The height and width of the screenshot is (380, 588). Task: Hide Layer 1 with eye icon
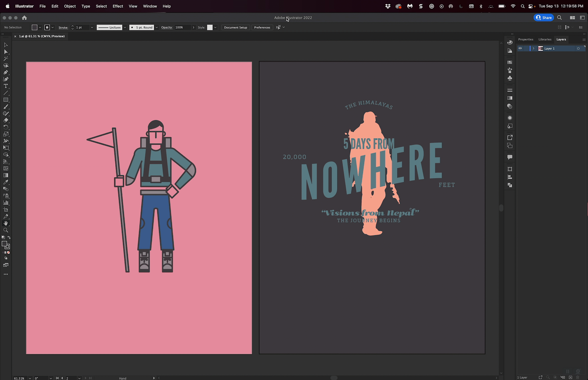pos(520,48)
